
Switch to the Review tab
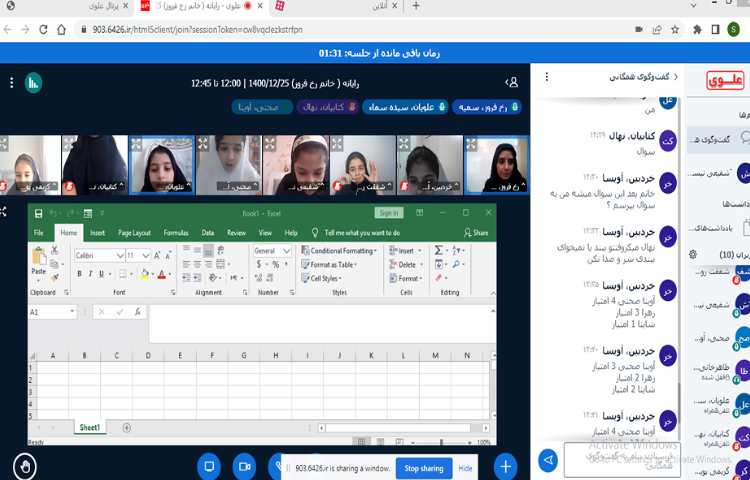pos(236,233)
